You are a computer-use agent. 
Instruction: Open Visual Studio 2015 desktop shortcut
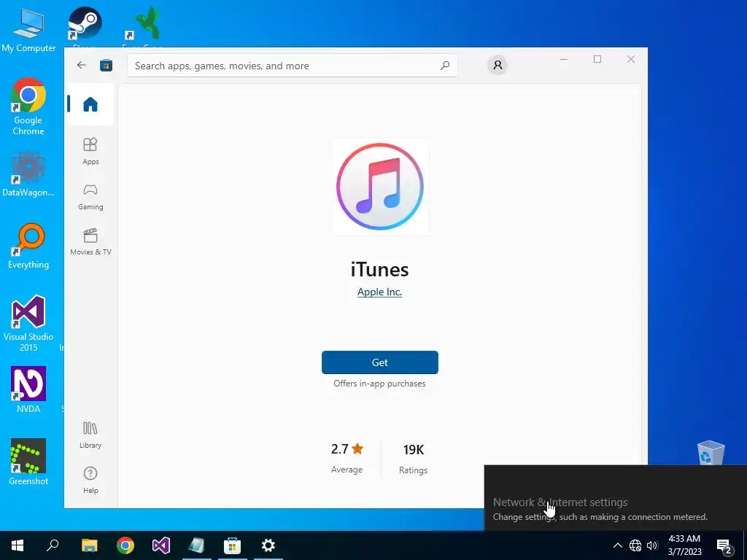pos(28,323)
